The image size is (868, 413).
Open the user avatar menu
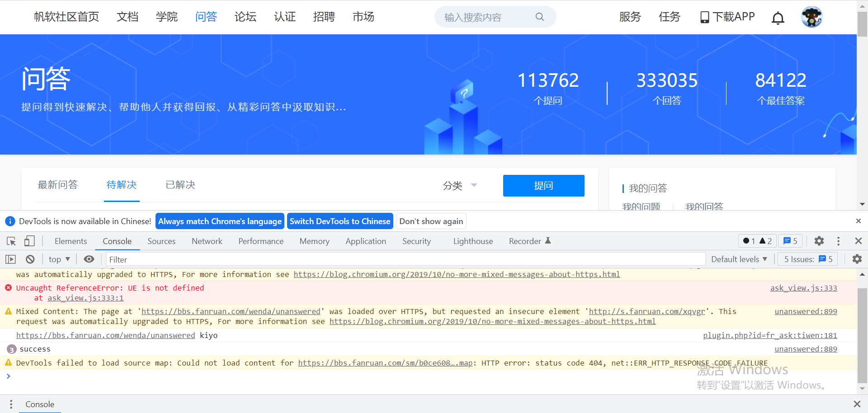(x=811, y=17)
